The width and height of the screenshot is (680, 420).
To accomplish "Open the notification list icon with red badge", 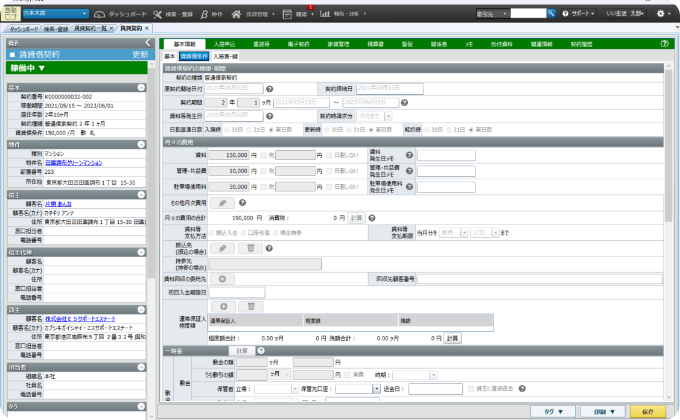I will pos(287,14).
